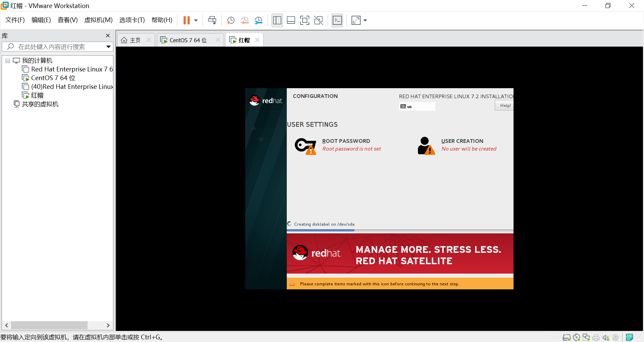Close the 主页 tab
The height and width of the screenshot is (342, 644).
149,40
